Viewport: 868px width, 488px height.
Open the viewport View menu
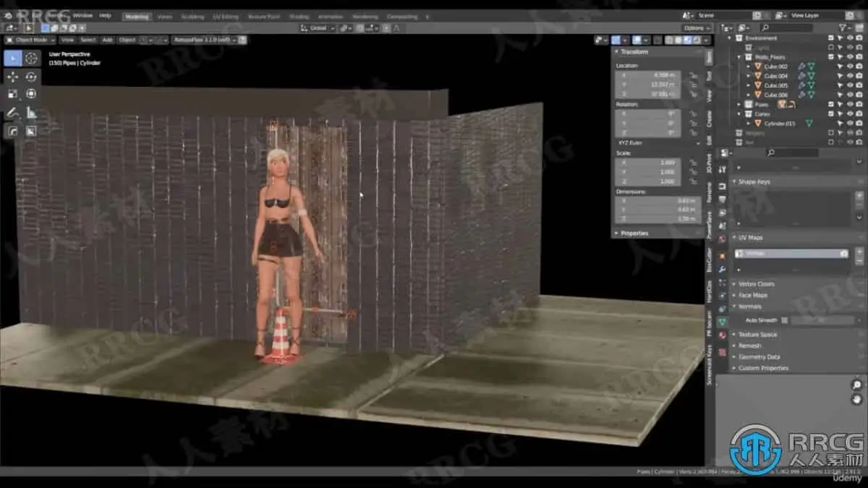[x=67, y=40]
